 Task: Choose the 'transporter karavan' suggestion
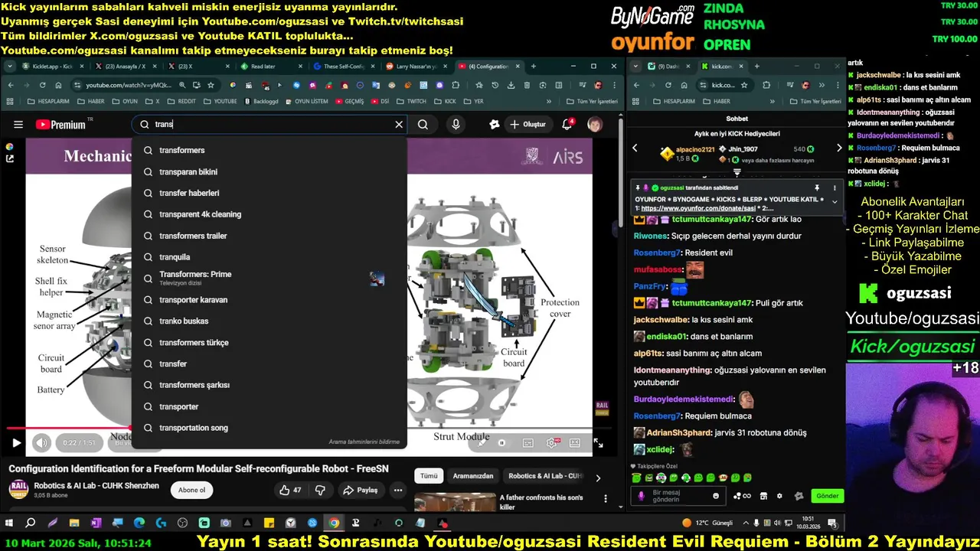point(269,300)
